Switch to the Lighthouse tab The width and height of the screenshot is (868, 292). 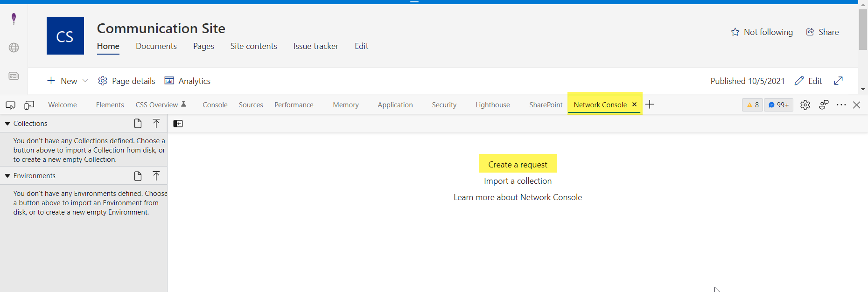coord(493,105)
